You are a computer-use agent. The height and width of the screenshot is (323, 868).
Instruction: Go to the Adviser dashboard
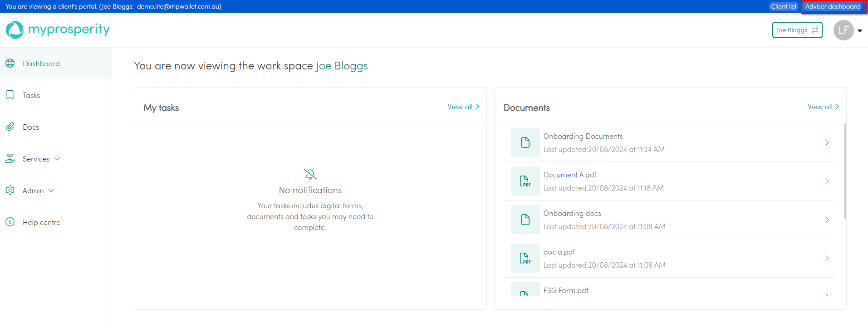pos(832,6)
